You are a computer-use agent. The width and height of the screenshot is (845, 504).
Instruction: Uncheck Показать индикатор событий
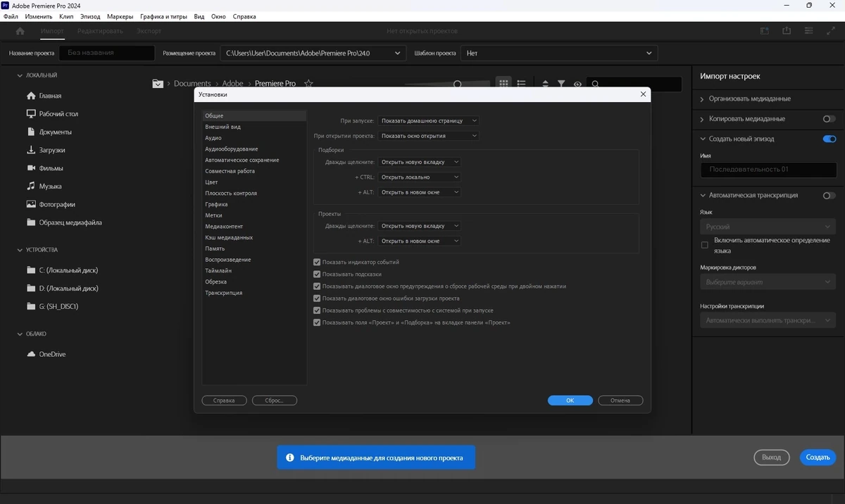[317, 262]
